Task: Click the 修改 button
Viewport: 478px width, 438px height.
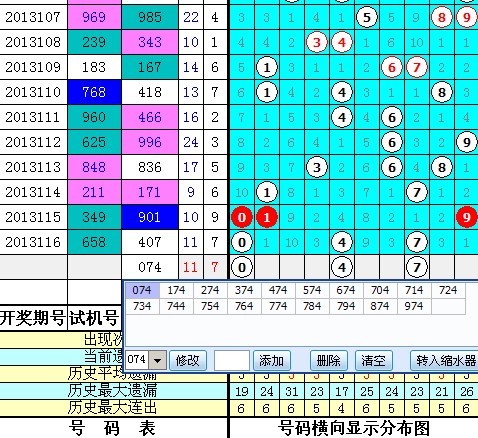Action: 188,360
